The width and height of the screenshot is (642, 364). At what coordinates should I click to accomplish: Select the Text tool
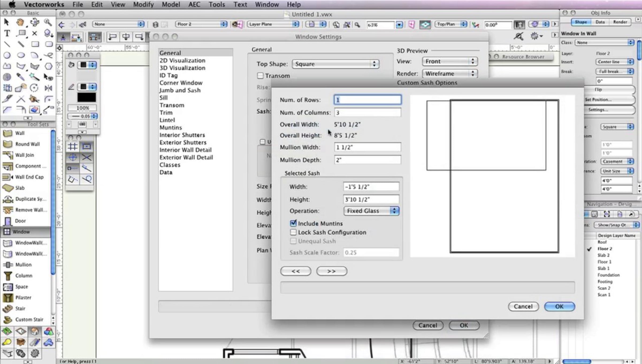coord(7,33)
